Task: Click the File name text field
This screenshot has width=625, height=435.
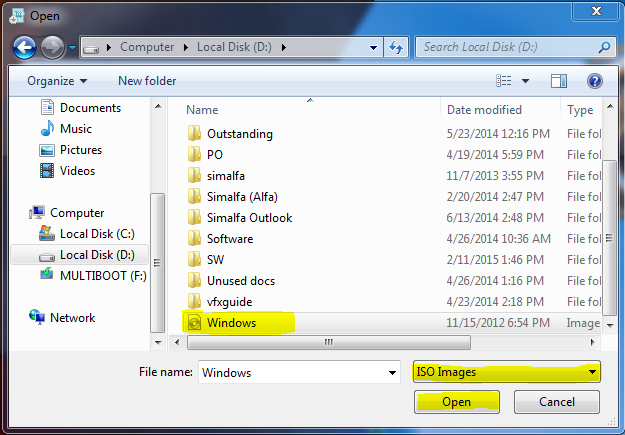Action: coord(293,372)
